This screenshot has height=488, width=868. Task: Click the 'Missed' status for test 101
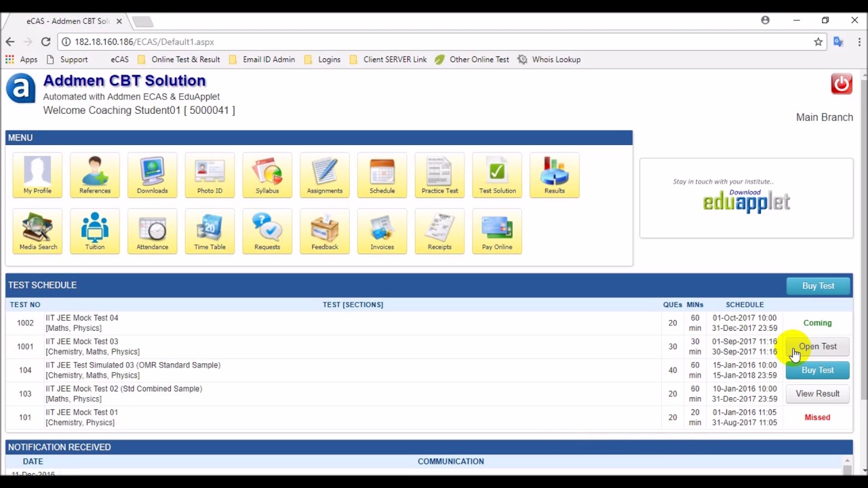[817, 418]
